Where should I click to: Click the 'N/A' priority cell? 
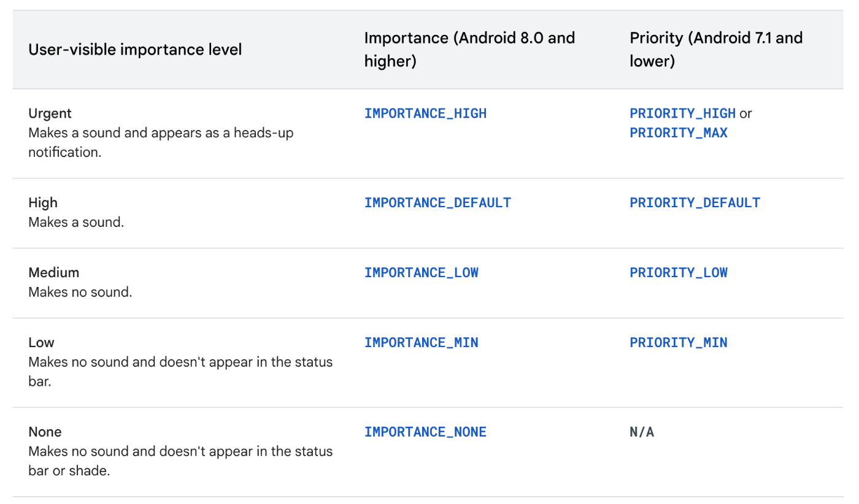pos(642,432)
